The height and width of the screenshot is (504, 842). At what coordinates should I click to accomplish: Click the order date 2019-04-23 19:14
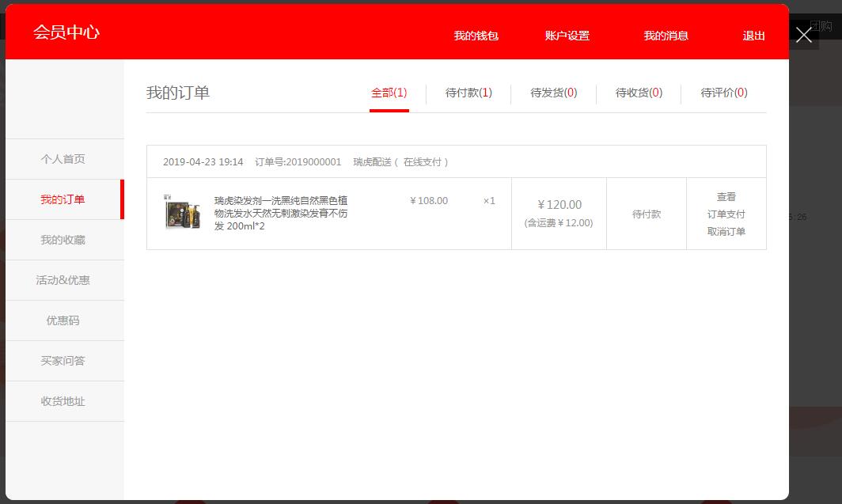click(x=203, y=162)
